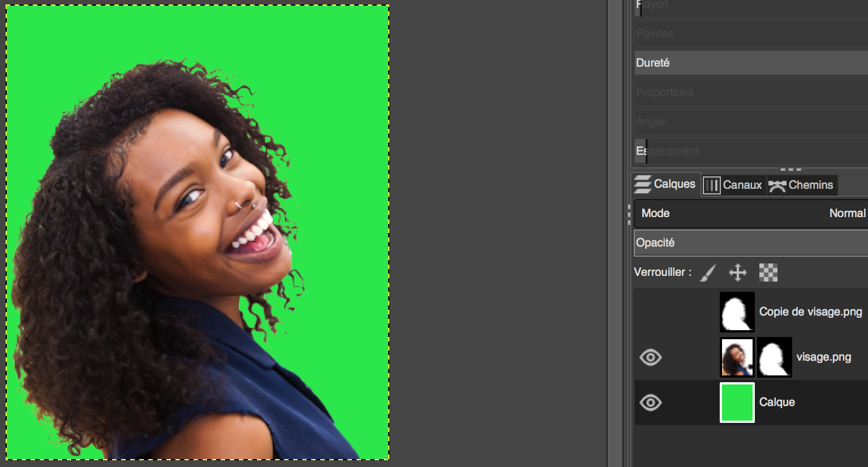The width and height of the screenshot is (868, 467).
Task: Click the Copie de visage.png mask thumbnail
Action: pyautogui.click(x=737, y=312)
